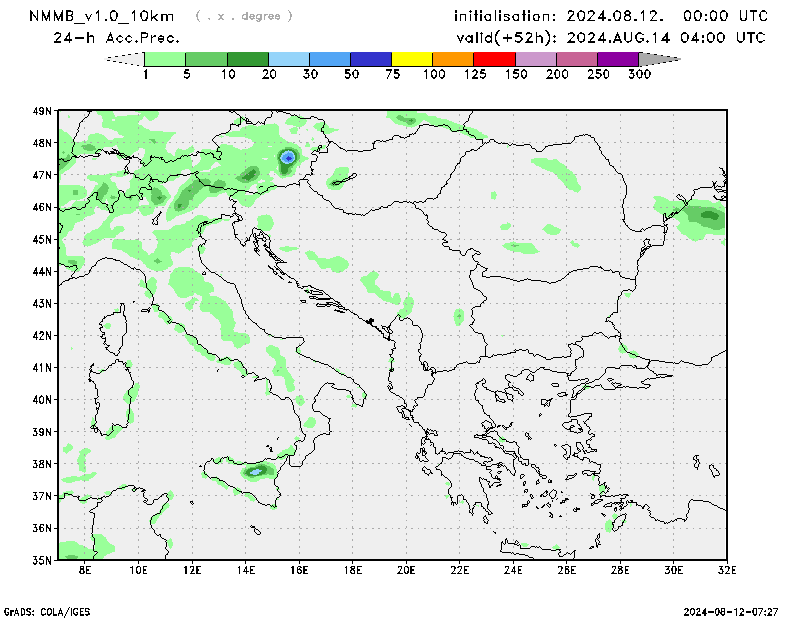The width and height of the screenshot is (800, 618).
Task: Select the orange 100–125 legend color
Action: tap(454, 60)
